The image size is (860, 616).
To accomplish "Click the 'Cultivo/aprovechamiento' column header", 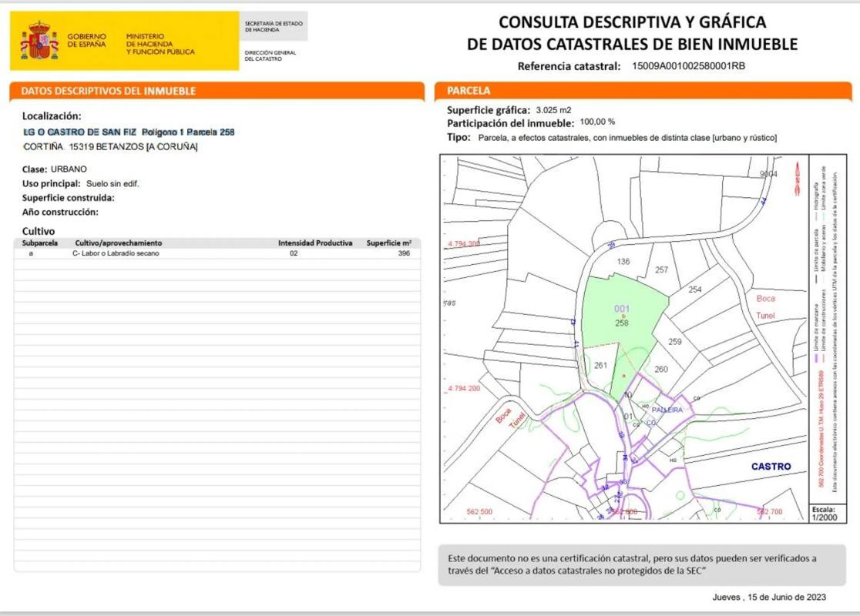I will click(x=119, y=243).
